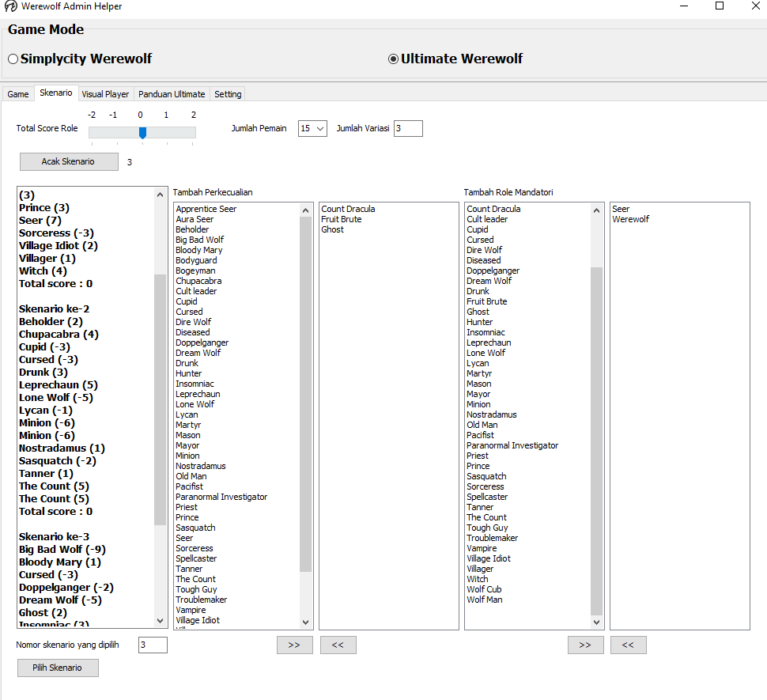Screen dimensions: 767x700
Task: Open the Jumlah Pemain dropdown
Action: [x=312, y=128]
